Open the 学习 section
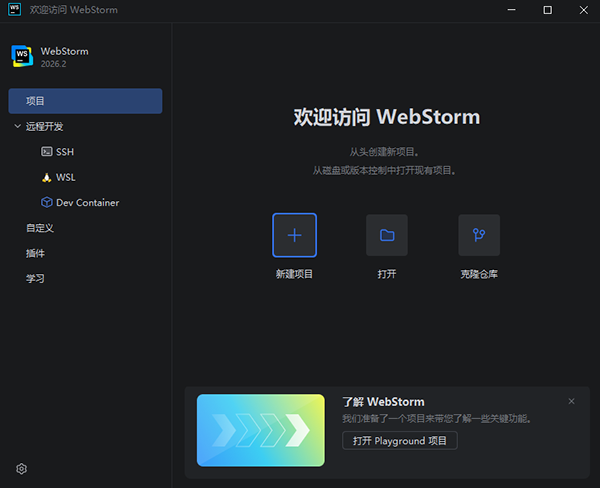This screenshot has width=600, height=488. 35,278
